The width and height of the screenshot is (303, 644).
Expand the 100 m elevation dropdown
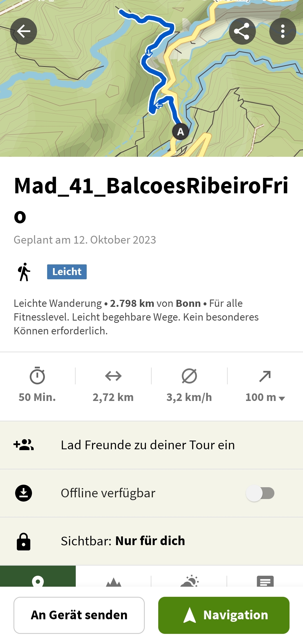tap(265, 397)
